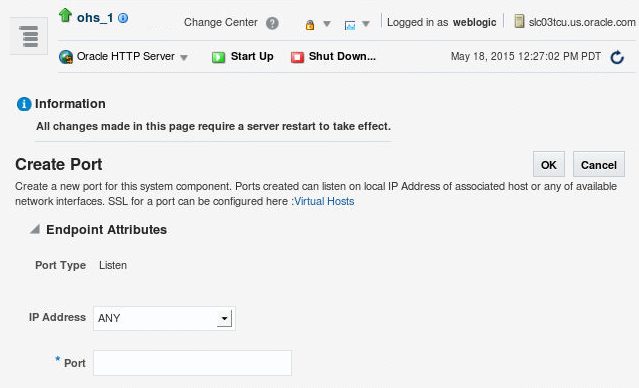
Task: Click the host server icon
Action: (x=519, y=21)
